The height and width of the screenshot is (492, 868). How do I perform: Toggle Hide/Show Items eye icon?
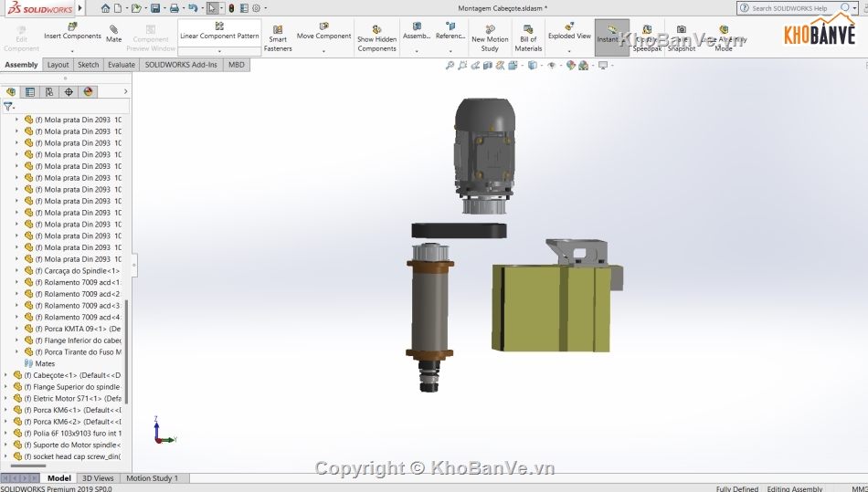(x=551, y=65)
